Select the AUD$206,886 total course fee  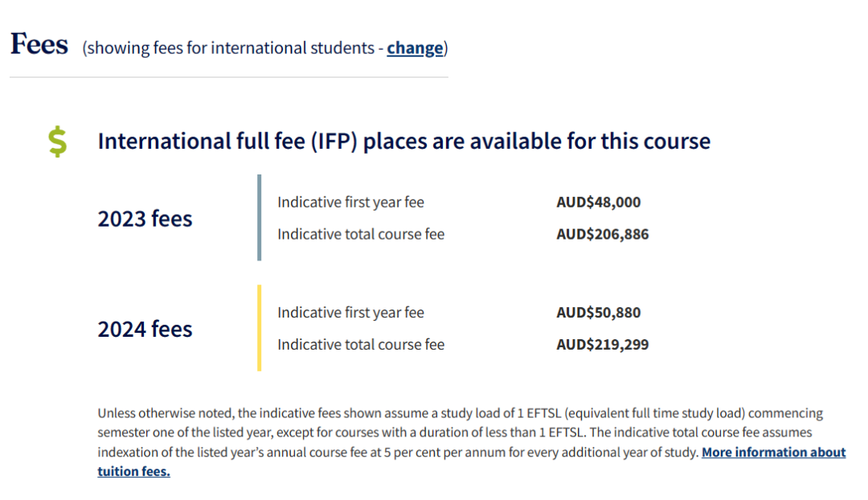(602, 234)
